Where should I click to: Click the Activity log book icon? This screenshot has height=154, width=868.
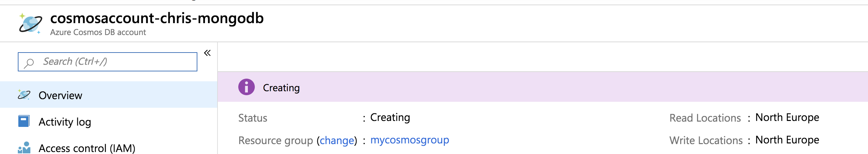coord(23,121)
